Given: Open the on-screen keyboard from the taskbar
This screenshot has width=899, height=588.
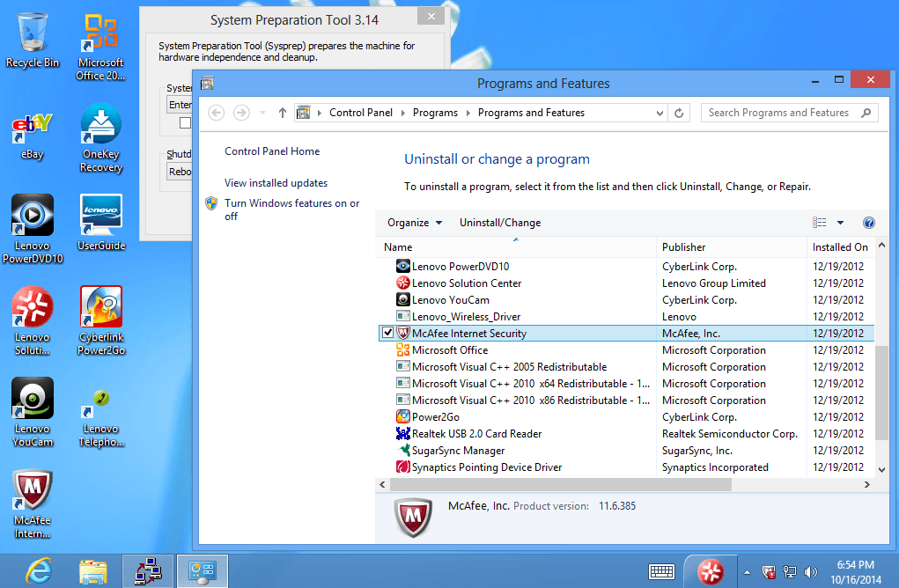Looking at the screenshot, I should (661, 571).
